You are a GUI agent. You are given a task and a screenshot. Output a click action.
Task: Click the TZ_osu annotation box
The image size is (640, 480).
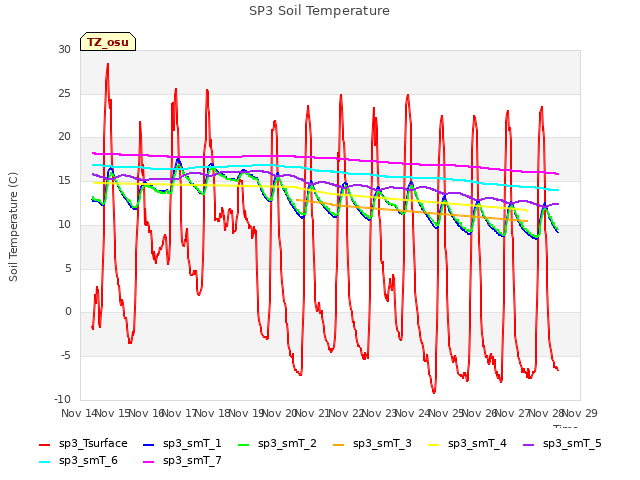point(108,42)
